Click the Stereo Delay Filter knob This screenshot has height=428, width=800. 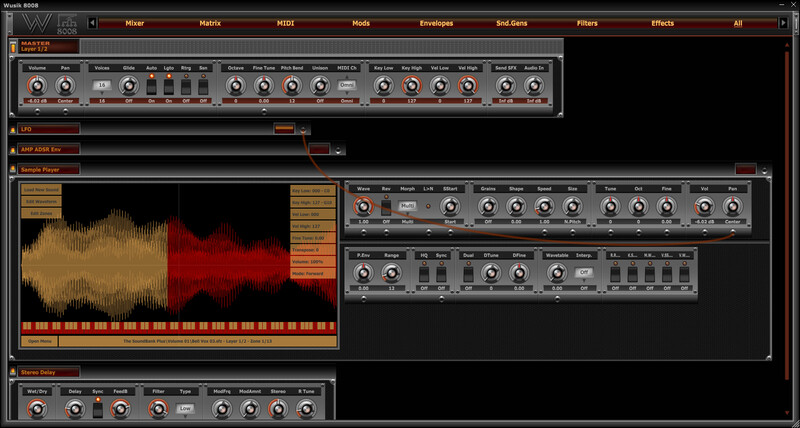point(157,408)
